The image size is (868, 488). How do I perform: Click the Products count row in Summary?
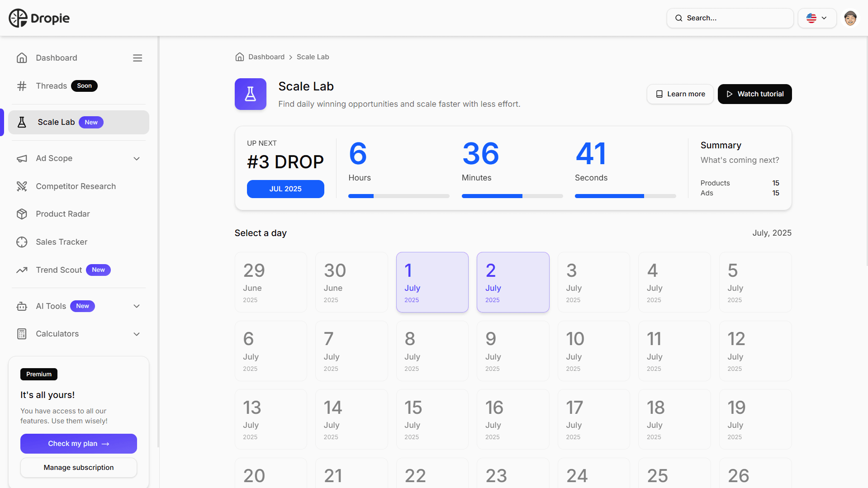click(740, 183)
